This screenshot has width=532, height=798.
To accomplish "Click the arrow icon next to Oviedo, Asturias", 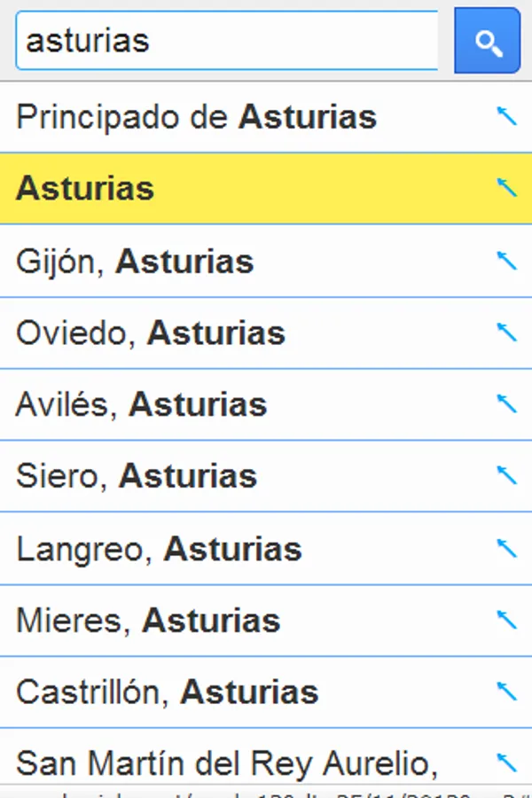I will pos(507,332).
